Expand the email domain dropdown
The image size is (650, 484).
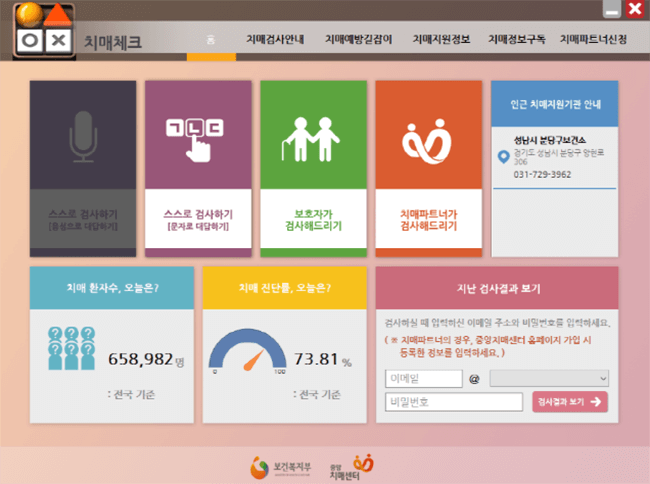(549, 379)
